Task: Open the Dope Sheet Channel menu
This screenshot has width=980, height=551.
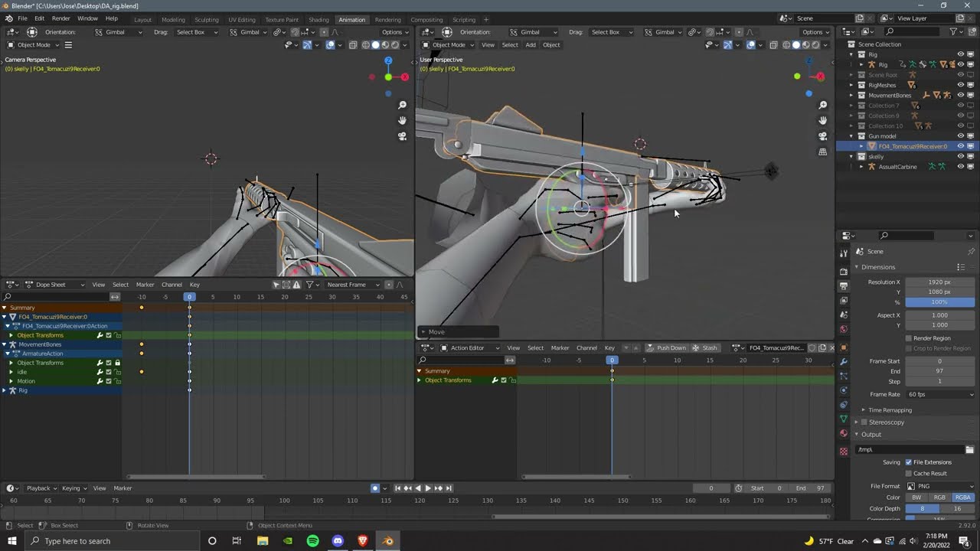Action: pos(172,285)
